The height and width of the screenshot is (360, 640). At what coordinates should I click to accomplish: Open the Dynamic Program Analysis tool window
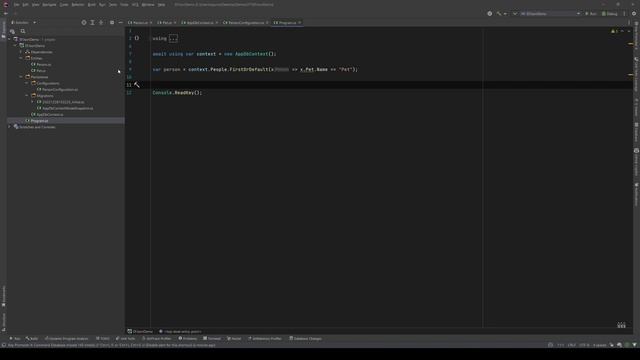tap(66, 338)
